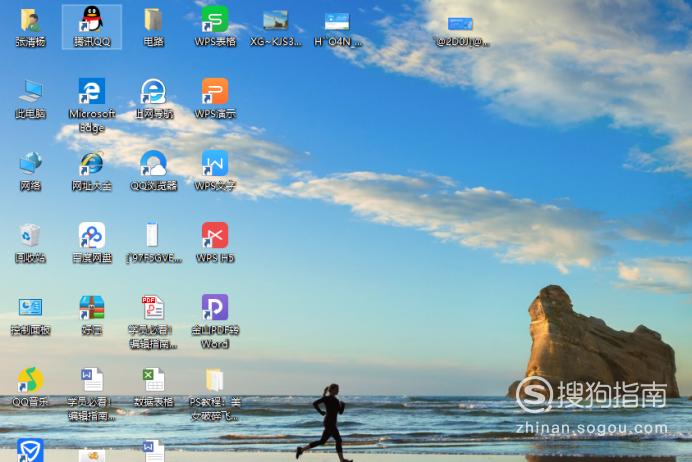The width and height of the screenshot is (692, 462).
Task: Select the 腾讯QQ penguin shortcut
Action: point(92,19)
